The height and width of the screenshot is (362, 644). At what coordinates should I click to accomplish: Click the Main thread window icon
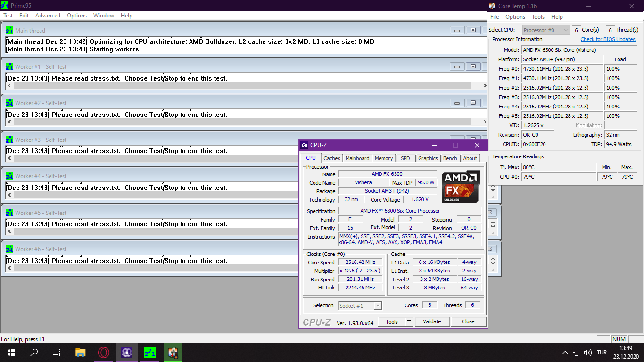click(9, 30)
